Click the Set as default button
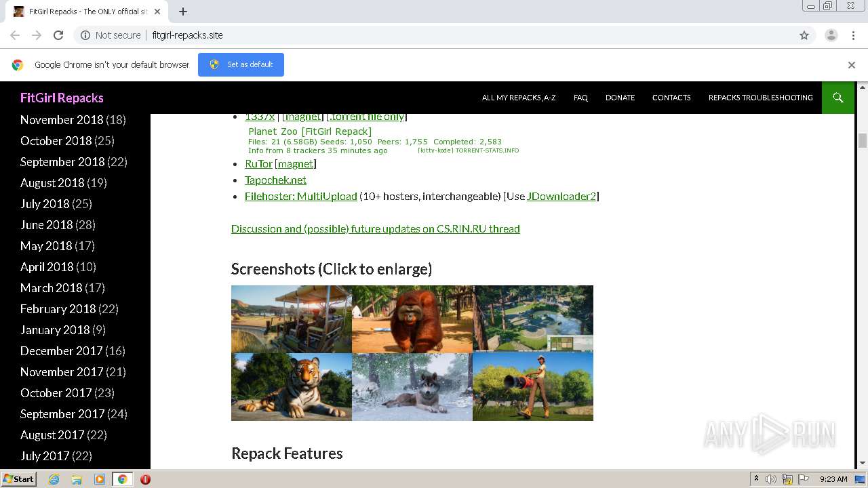Image resolution: width=868 pixels, height=488 pixels. [x=241, y=64]
